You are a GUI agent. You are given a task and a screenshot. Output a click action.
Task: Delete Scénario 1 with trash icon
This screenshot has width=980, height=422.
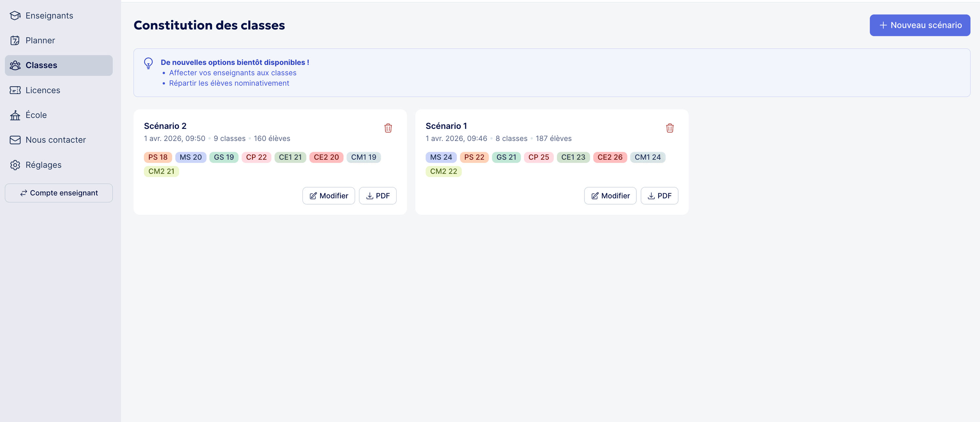click(670, 128)
